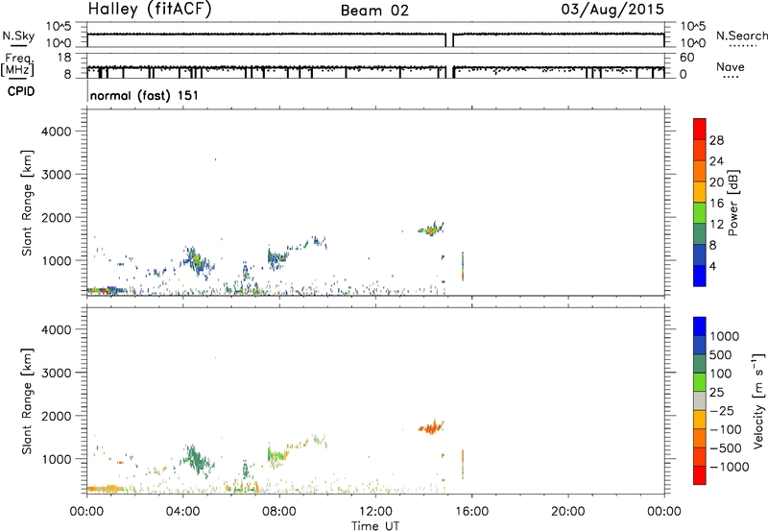Click the 'Beam 02' label

click(x=374, y=11)
